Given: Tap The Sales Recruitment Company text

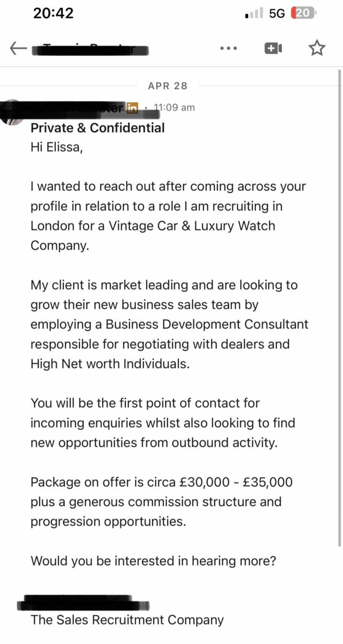Looking at the screenshot, I should coord(127,620).
